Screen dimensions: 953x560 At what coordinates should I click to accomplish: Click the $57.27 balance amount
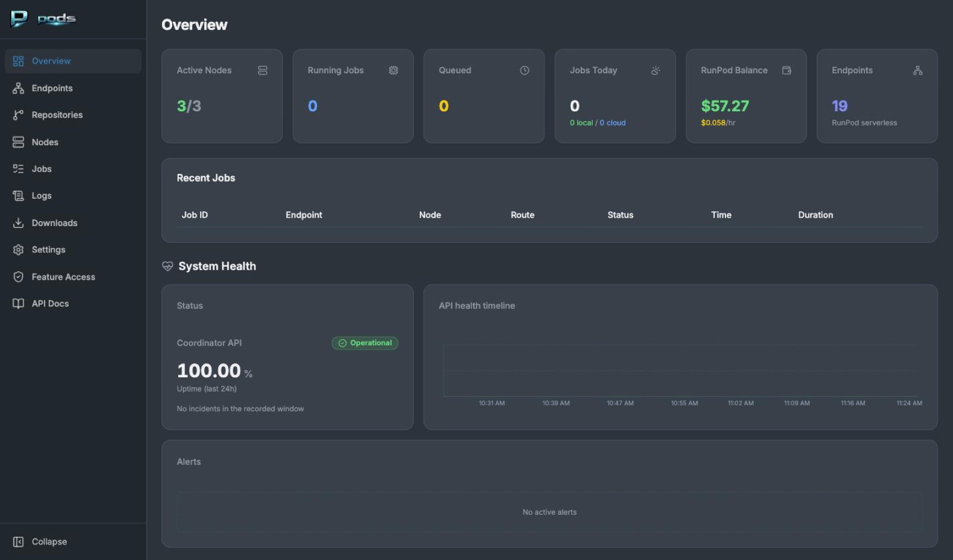725,106
